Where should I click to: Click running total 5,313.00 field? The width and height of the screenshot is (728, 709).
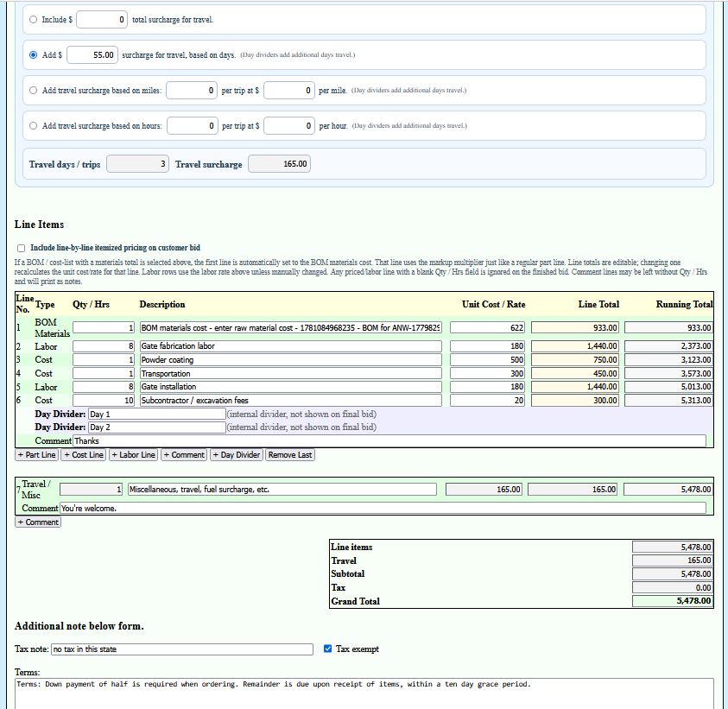coord(668,400)
